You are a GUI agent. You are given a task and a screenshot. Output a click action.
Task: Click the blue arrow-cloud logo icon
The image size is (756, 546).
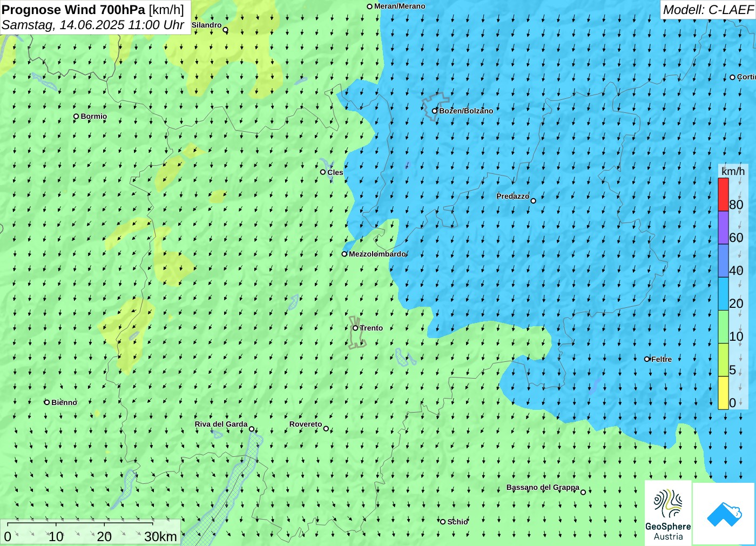pyautogui.click(x=724, y=514)
